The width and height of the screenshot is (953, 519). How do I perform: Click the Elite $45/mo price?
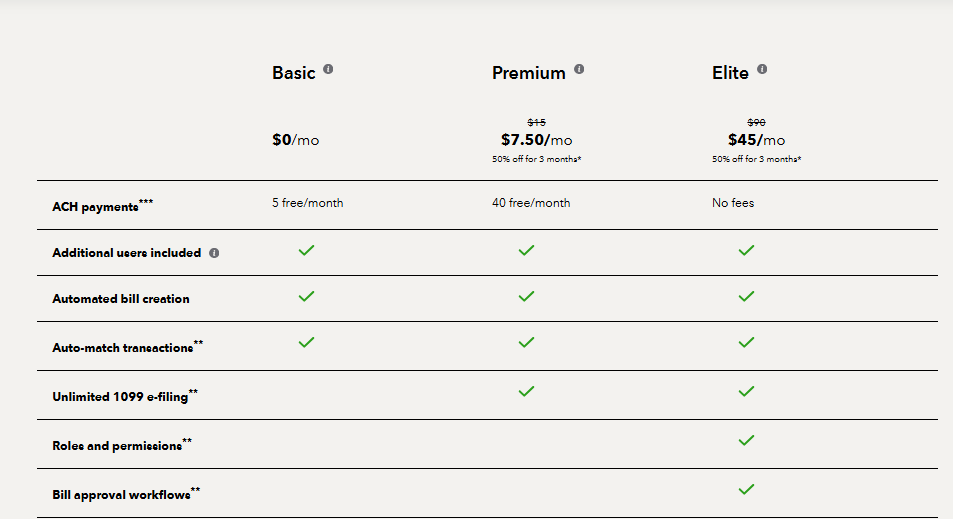tap(756, 140)
